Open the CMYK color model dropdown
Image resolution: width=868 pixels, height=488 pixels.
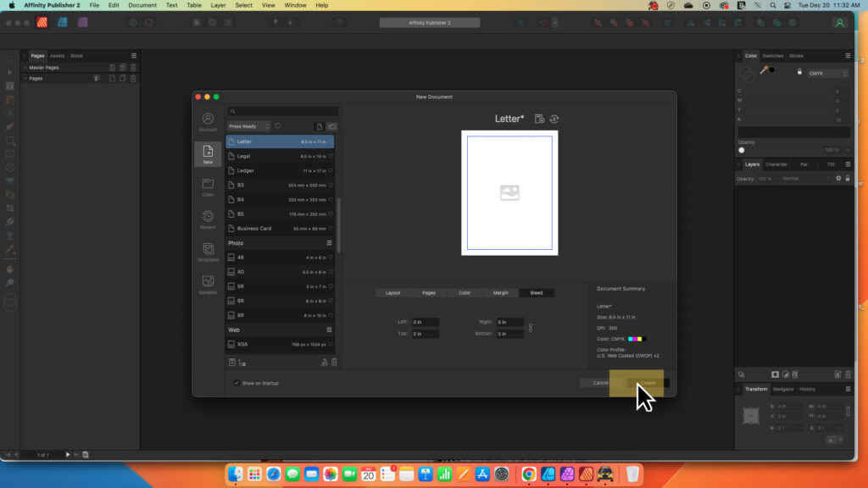[827, 73]
